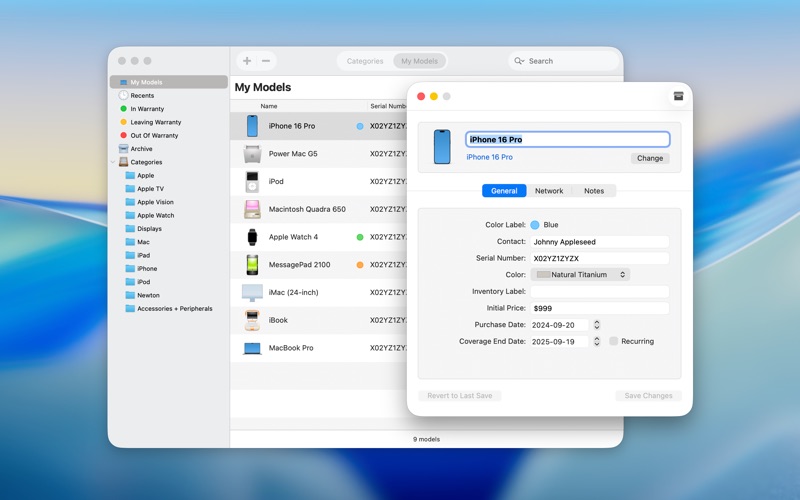Click the Purchase Date field 2024-09-20
The image size is (800, 500).
pyautogui.click(x=560, y=325)
